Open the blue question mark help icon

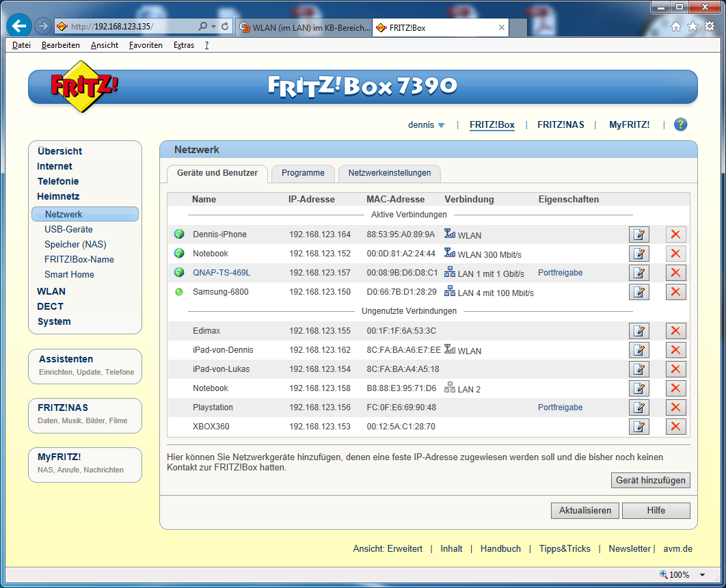(x=680, y=124)
